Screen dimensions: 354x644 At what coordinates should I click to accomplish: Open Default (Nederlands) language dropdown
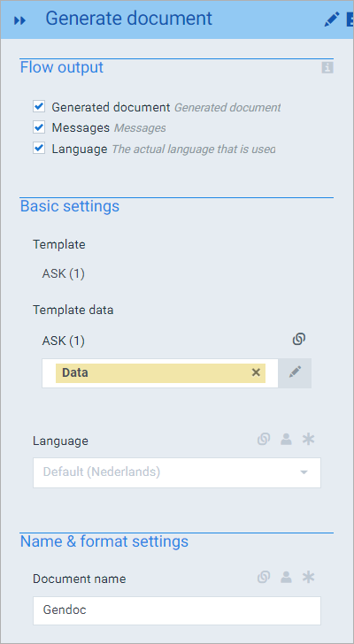tap(177, 472)
